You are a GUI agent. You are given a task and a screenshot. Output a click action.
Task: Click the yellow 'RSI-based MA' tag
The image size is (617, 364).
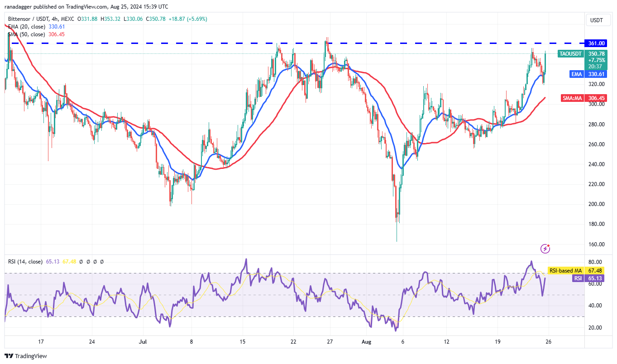point(565,271)
